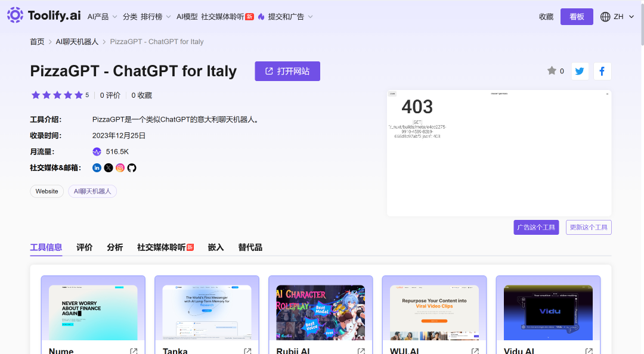
Task: Share on Twitter via bird icon
Action: coord(580,71)
